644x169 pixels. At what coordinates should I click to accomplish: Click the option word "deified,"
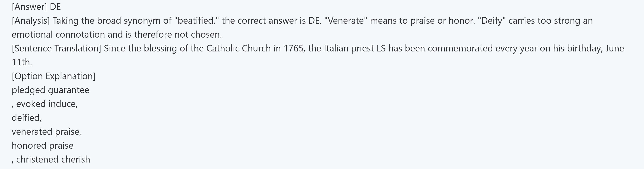click(27, 118)
